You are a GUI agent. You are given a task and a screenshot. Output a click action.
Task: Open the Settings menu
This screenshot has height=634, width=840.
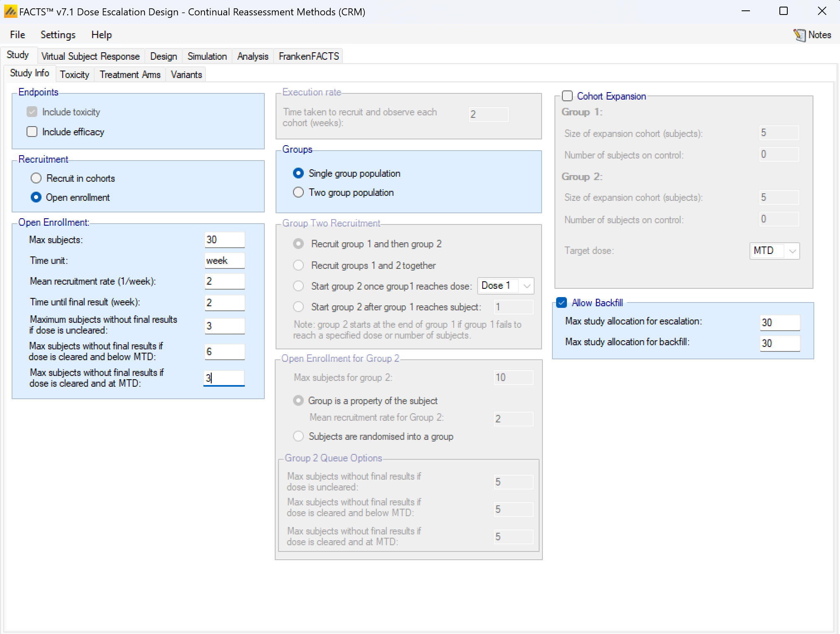point(58,35)
